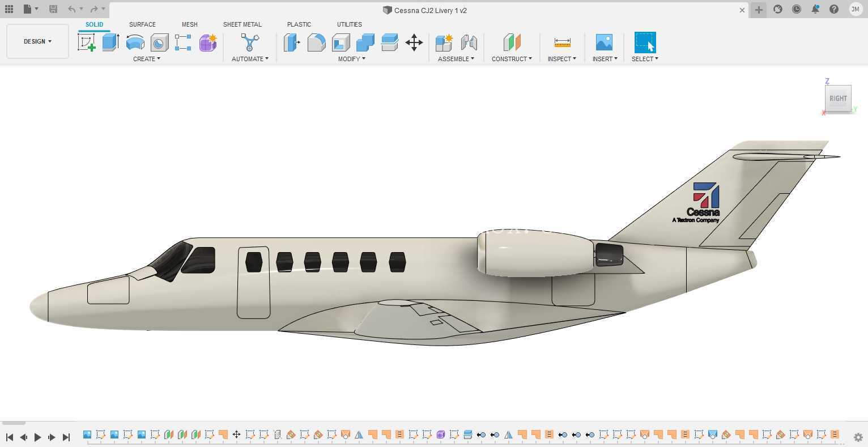Screen dimensions: 868x447
Task: Click the RIGHT face of the ViewCube
Action: [838, 99]
